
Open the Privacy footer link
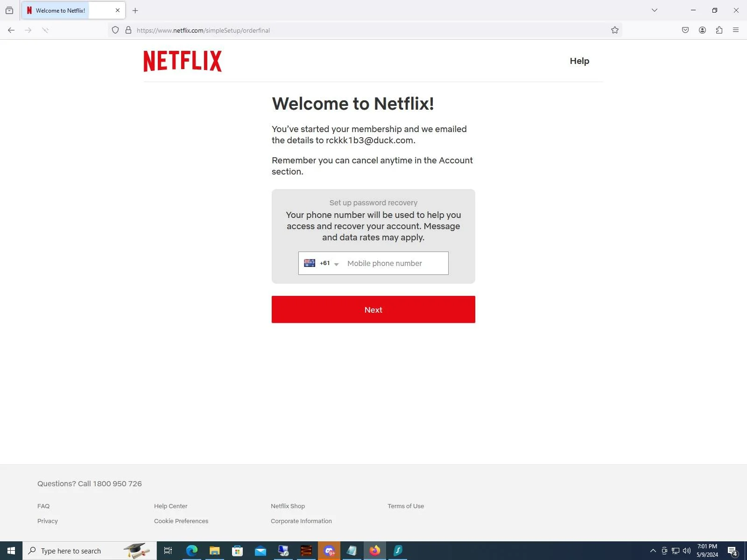[x=48, y=521]
